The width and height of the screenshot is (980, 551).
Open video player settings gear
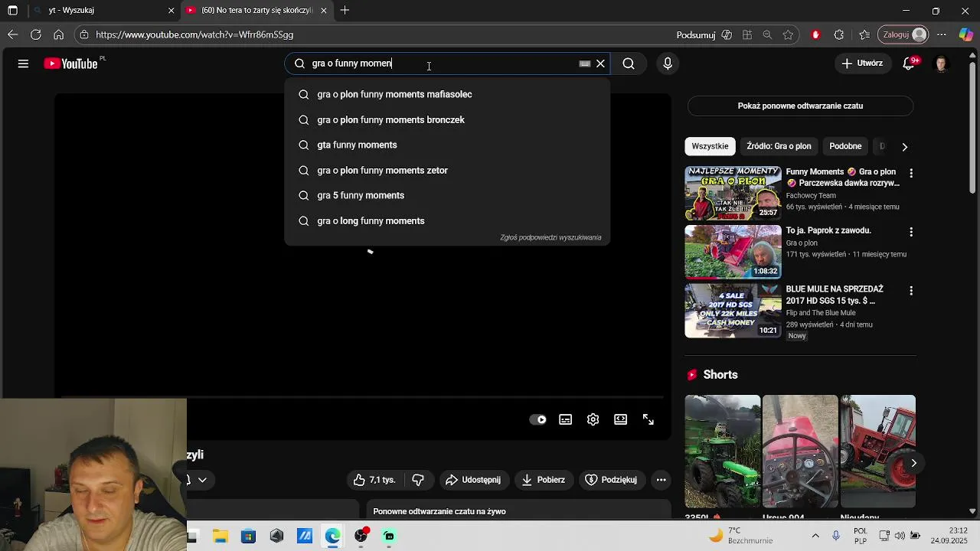tap(593, 419)
